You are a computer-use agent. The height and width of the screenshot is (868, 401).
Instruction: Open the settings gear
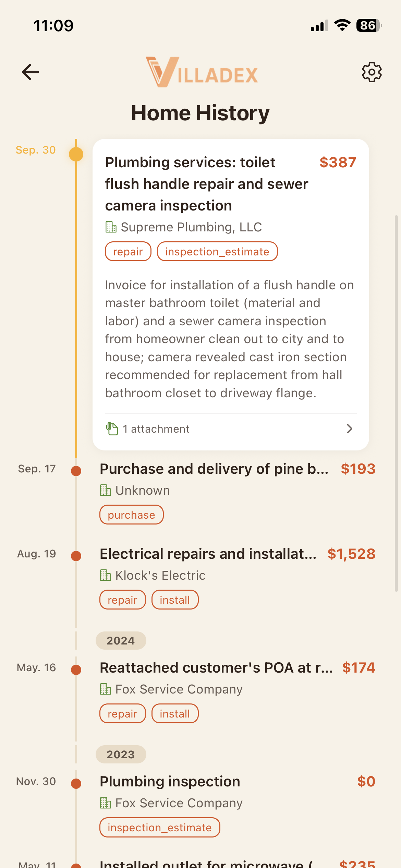(x=372, y=72)
